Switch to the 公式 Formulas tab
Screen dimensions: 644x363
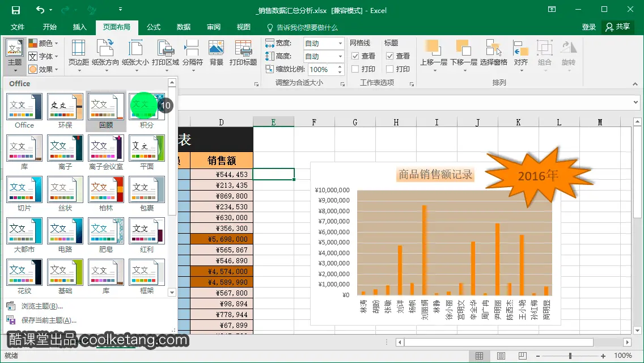pos(154,27)
